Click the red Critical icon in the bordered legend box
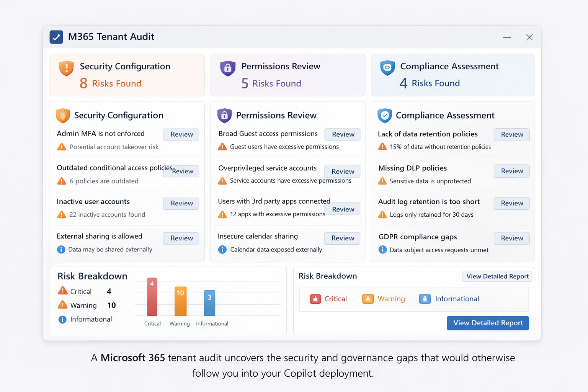This screenshot has width=588, height=392. coord(315,299)
